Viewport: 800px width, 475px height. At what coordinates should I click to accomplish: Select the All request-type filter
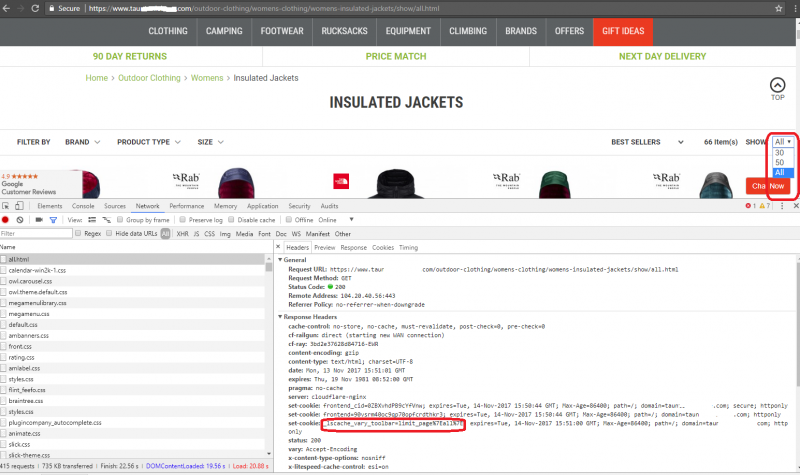165,234
